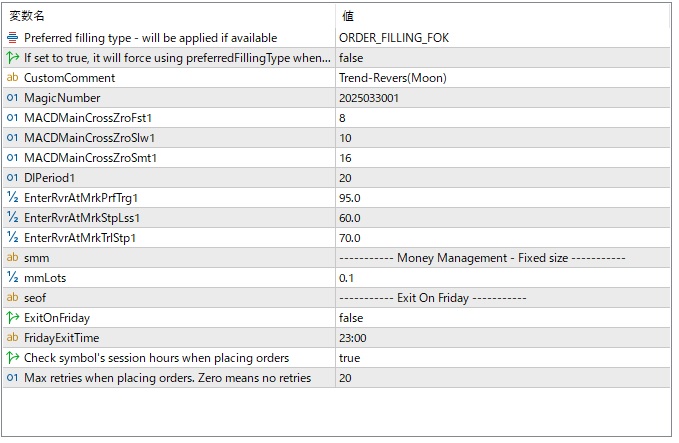Toggle the session hours check true value

[350, 358]
